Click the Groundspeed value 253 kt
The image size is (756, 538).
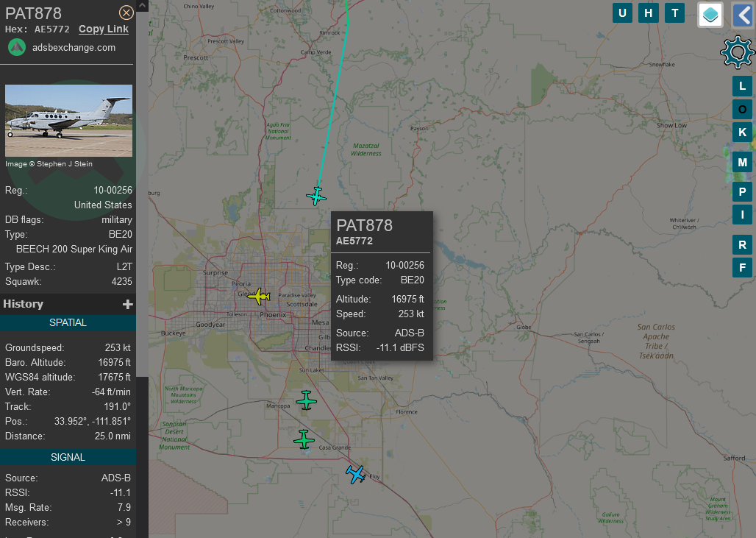tap(118, 348)
